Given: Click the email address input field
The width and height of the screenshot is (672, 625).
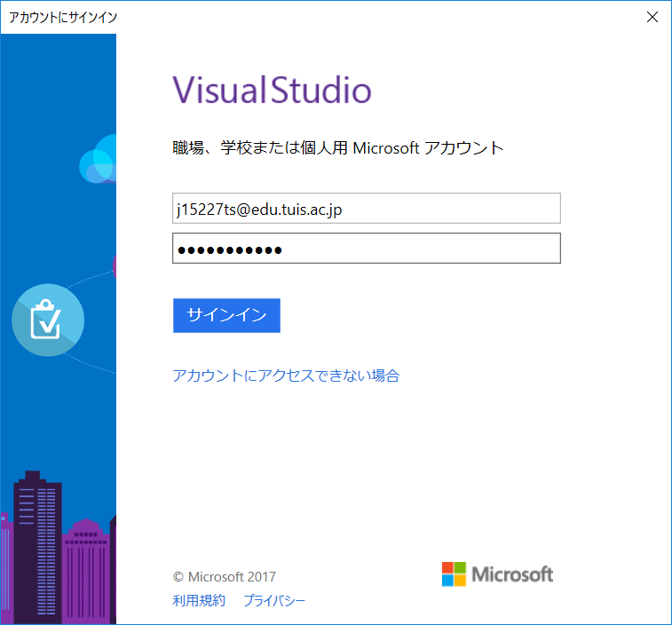Looking at the screenshot, I should click(367, 209).
